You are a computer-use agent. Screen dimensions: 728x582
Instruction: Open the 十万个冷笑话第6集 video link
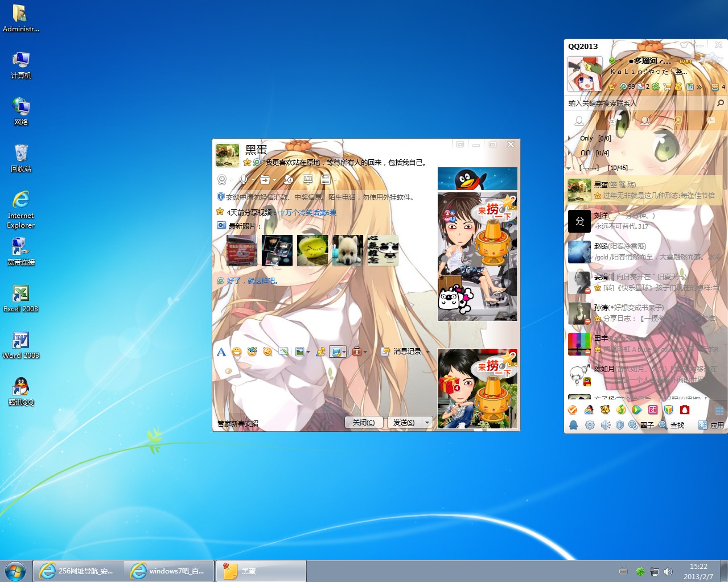(307, 213)
